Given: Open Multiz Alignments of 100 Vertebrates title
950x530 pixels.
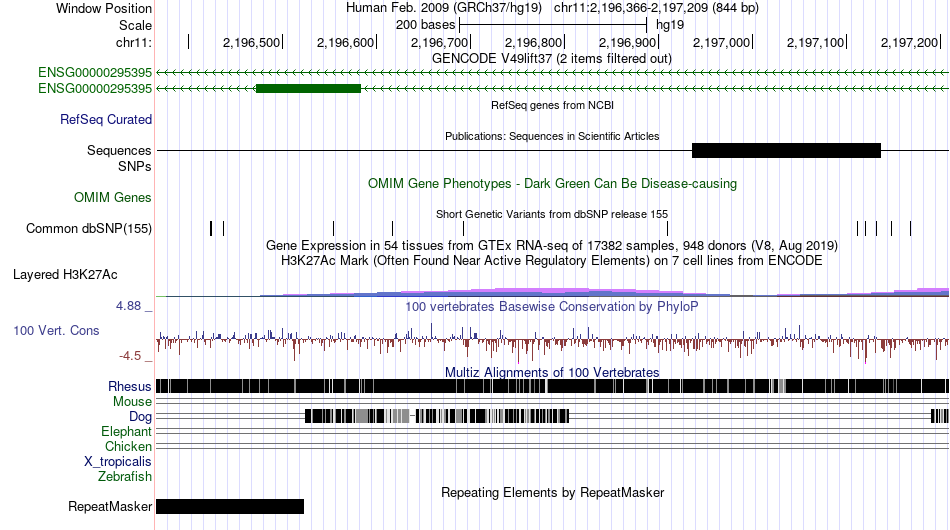Looking at the screenshot, I should click(552, 373).
